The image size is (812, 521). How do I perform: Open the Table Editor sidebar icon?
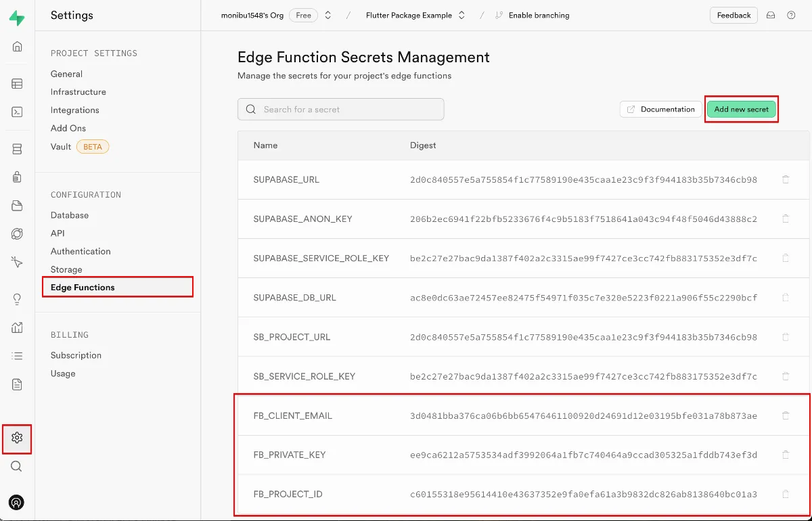[17, 84]
